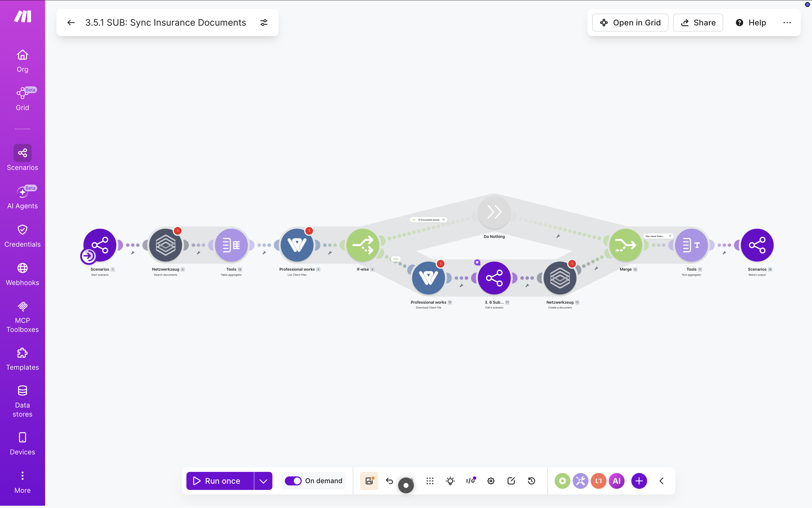Image resolution: width=812 pixels, height=508 pixels.
Task: Collapse favorites toolbar chevron
Action: click(x=661, y=481)
